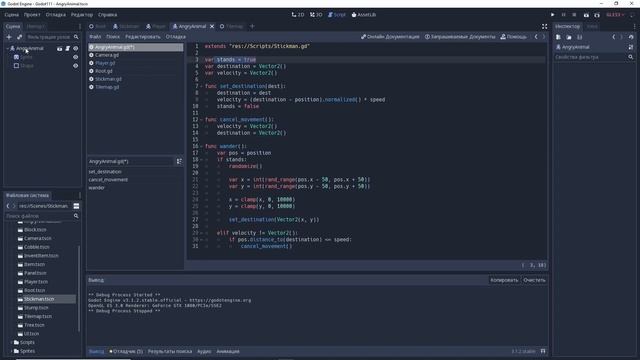Switch to 3D workspace
Image resolution: width=640 pixels, height=360 pixels.
pos(316,15)
